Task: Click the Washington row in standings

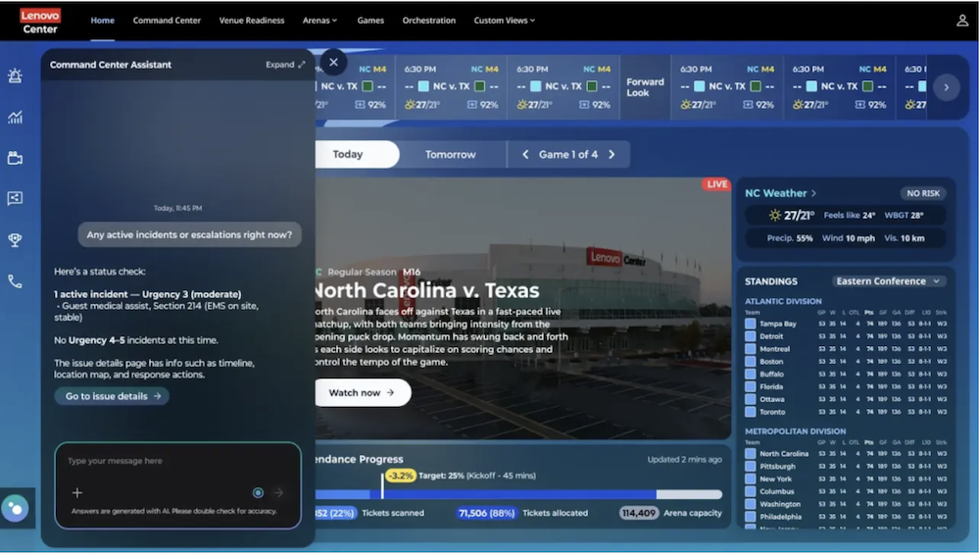Action: (846, 504)
